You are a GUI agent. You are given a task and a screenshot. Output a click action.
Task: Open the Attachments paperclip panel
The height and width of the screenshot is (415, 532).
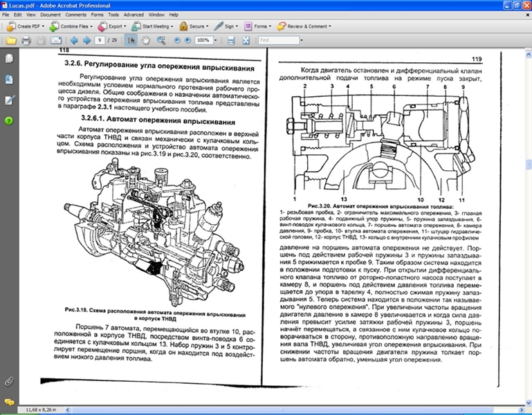8,381
